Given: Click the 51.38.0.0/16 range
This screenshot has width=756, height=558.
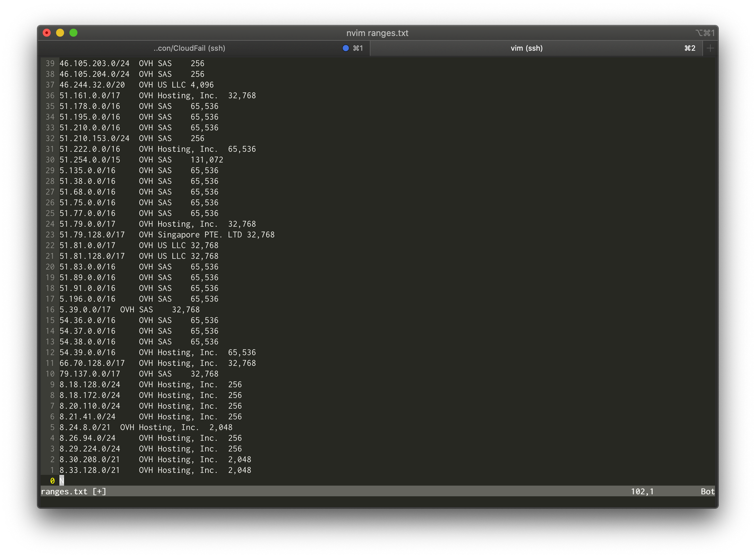Looking at the screenshot, I should (x=87, y=181).
